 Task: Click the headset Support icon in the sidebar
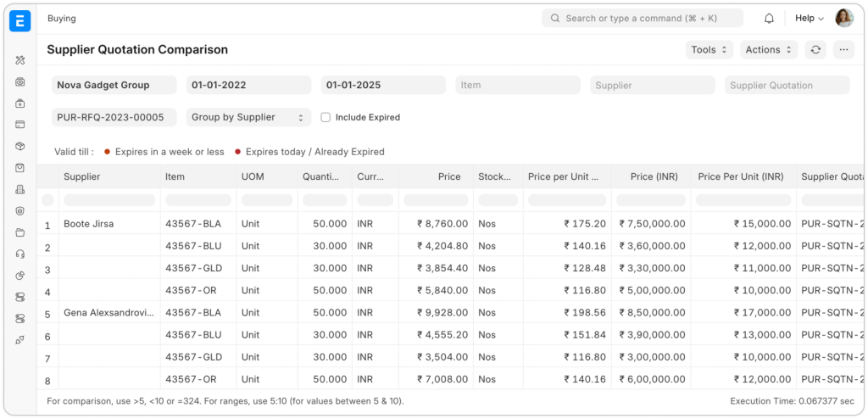tap(20, 254)
